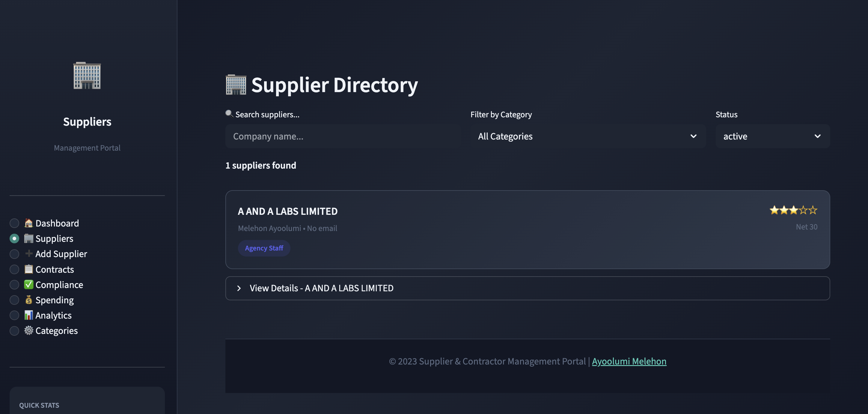The height and width of the screenshot is (414, 868).
Task: Go to the Dashboard page label
Action: point(57,223)
